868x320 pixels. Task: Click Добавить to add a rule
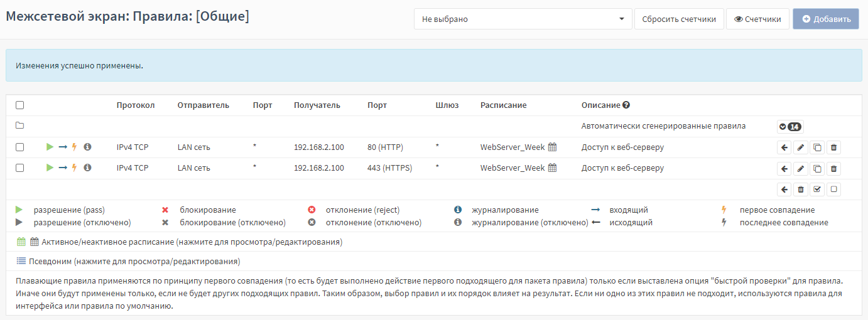pyautogui.click(x=825, y=19)
